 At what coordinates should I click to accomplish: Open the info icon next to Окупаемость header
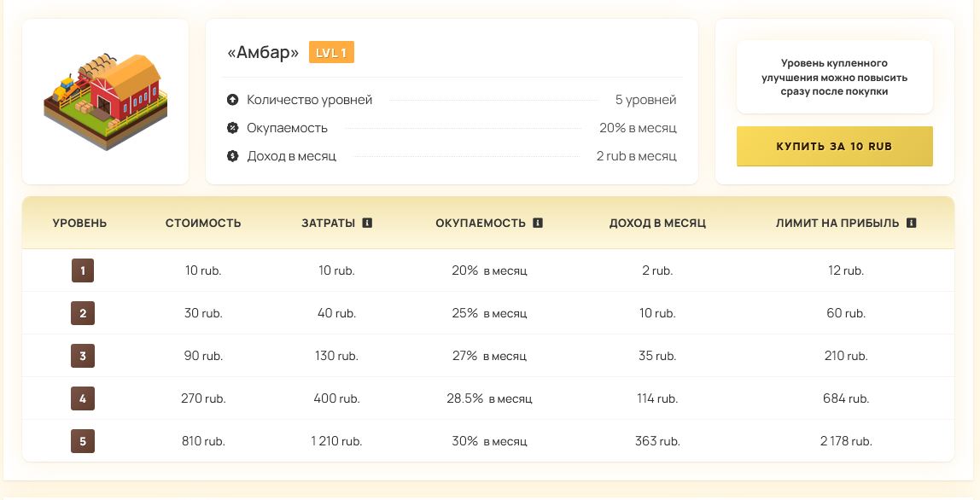[x=538, y=223]
